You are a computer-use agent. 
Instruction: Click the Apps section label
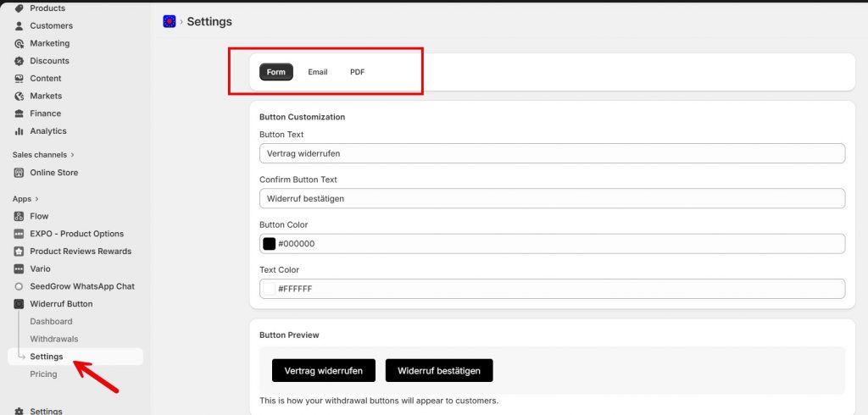click(x=22, y=199)
